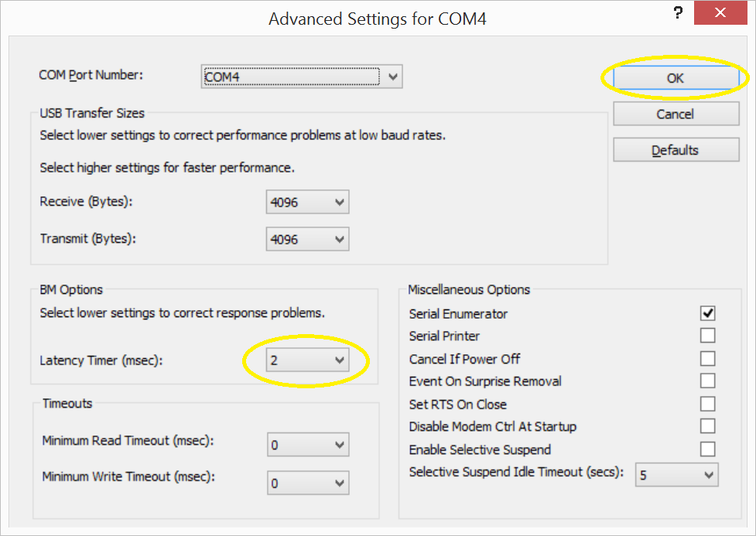The image size is (756, 536).
Task: Open the Latency Timer dropdown
Action: tap(307, 360)
